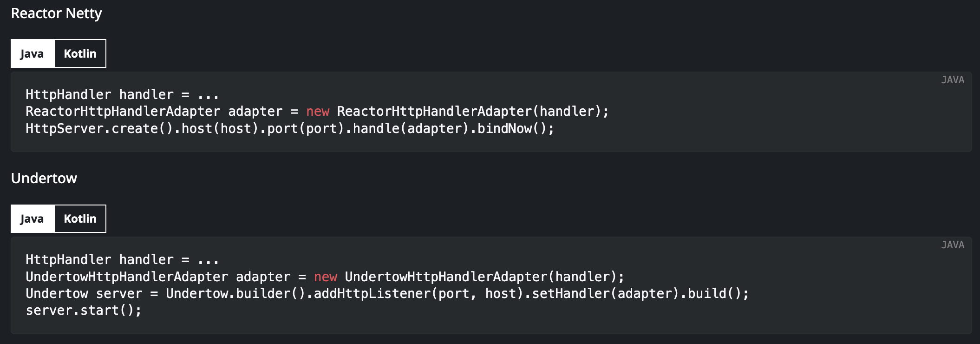Click UndertowHttpHandlerAdapter(handler) constructor call
The image size is (980, 344).
(x=480, y=277)
